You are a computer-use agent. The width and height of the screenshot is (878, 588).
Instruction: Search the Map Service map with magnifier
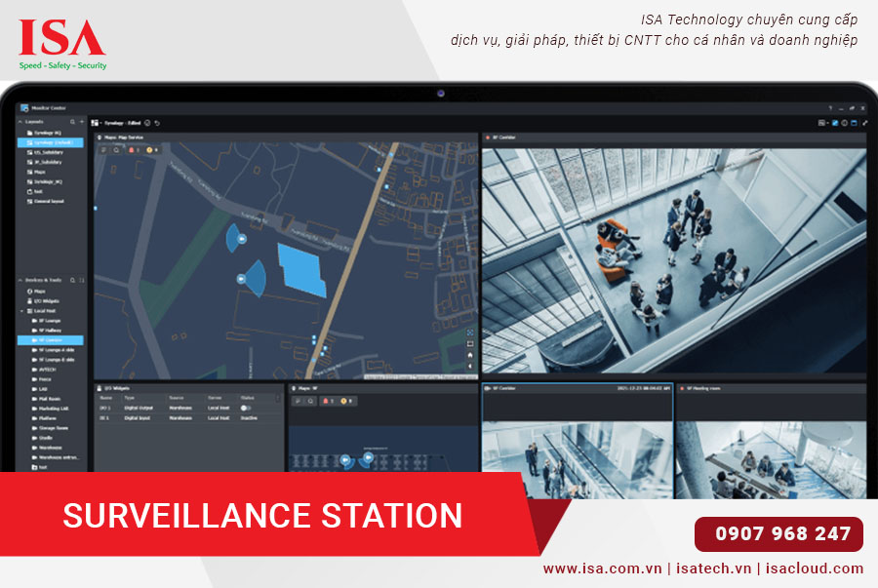(x=116, y=150)
